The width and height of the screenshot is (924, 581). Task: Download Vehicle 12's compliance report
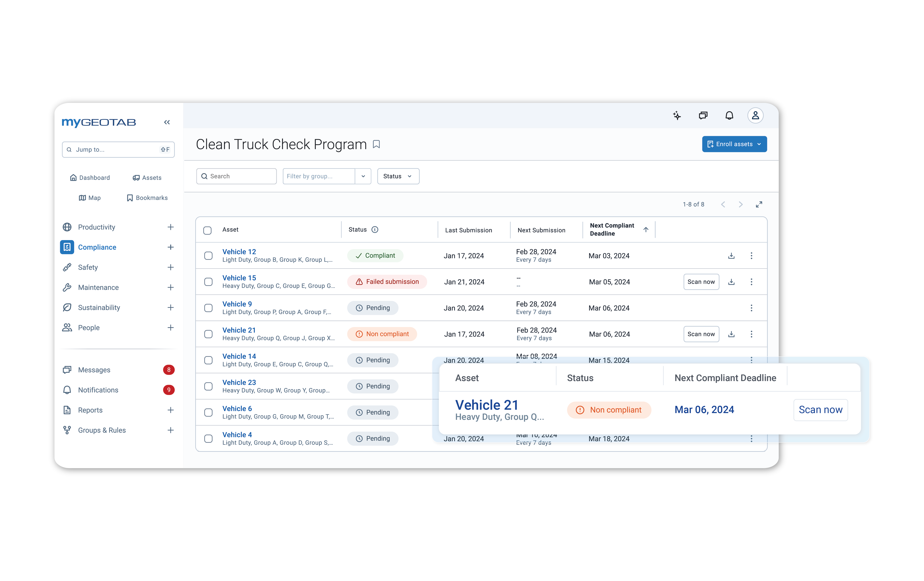coord(731,255)
